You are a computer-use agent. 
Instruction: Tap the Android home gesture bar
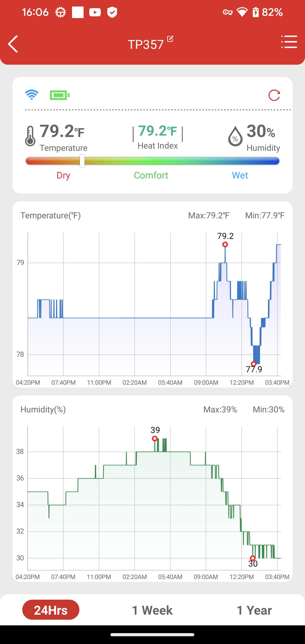pos(152,635)
